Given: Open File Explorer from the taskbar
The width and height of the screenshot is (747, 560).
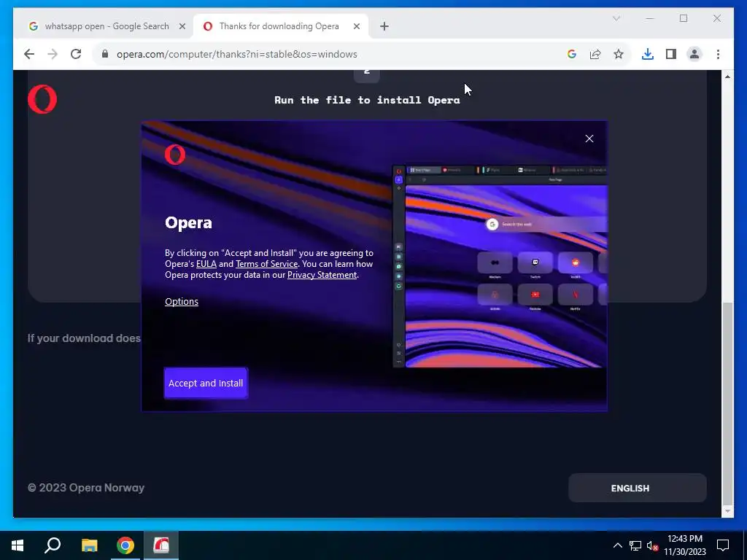Looking at the screenshot, I should pos(89,545).
